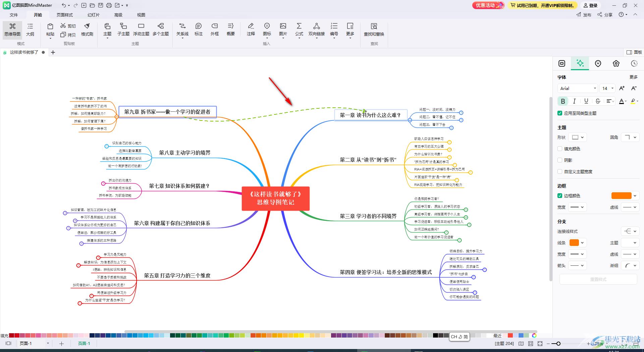The image size is (644, 352).
Task: Enable 自定义主题宽度 checkbox
Action: (x=560, y=171)
